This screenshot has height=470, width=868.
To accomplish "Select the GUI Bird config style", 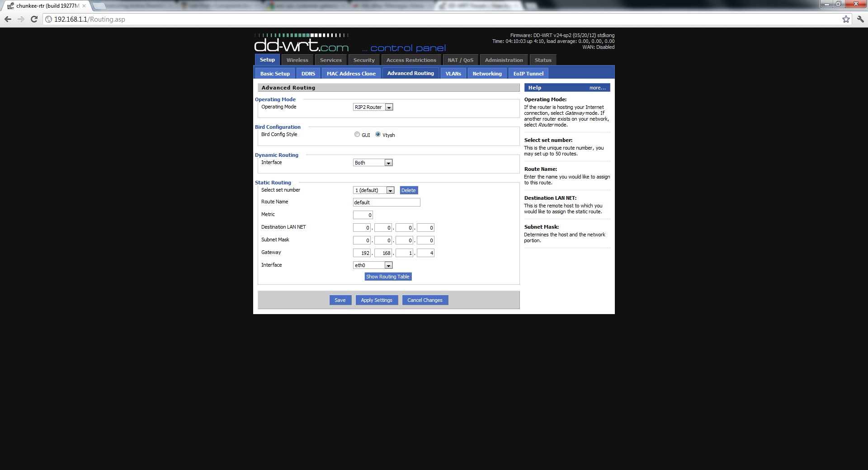I will coord(357,135).
